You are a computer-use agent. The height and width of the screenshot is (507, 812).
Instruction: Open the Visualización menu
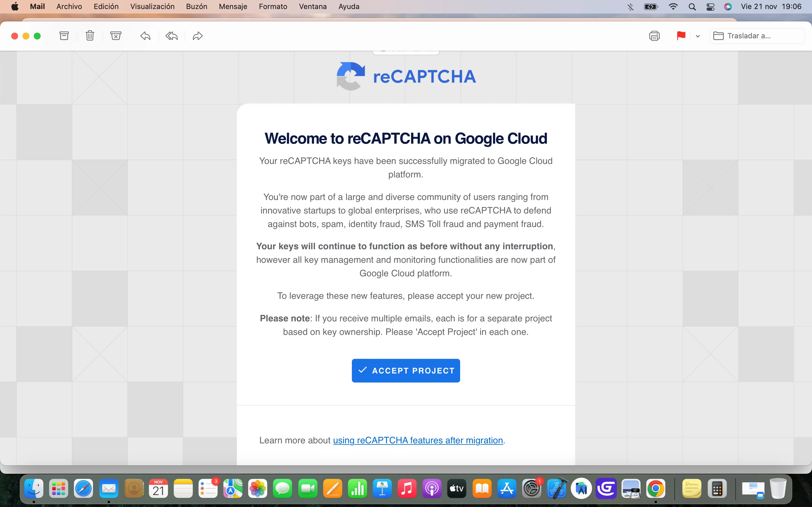tap(152, 6)
